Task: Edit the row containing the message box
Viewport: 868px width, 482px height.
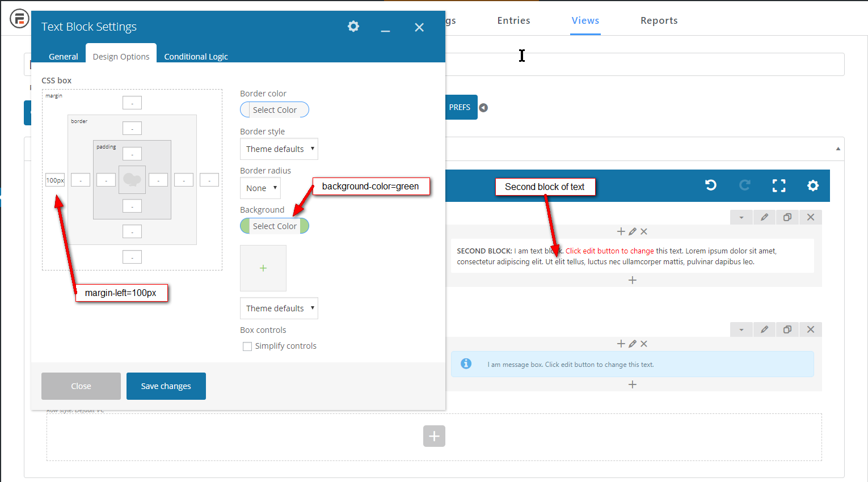Action: 765,329
